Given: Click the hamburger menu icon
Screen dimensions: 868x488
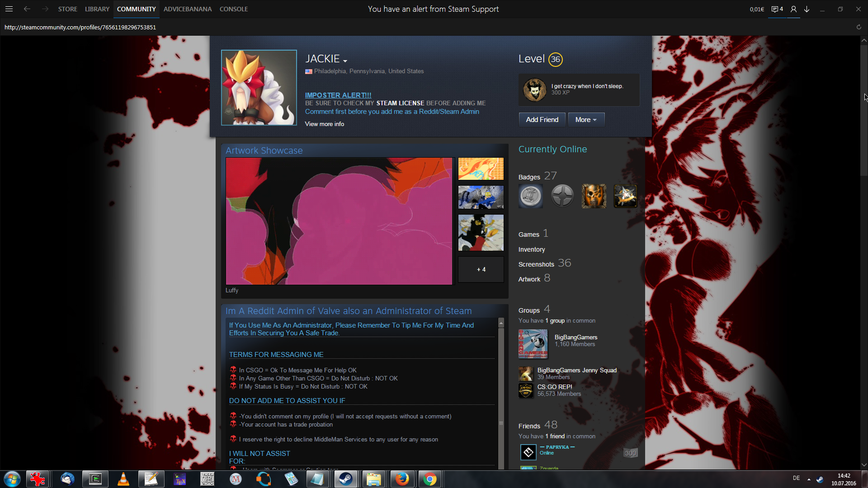Looking at the screenshot, I should coord(9,9).
